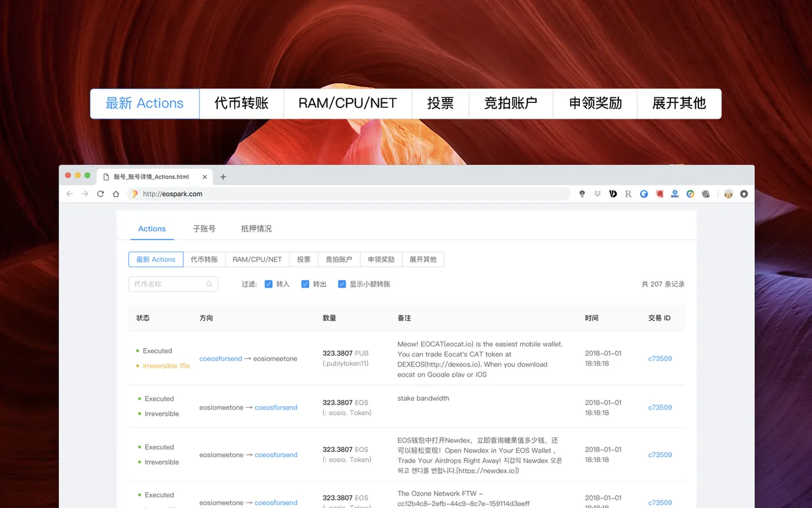Image resolution: width=812 pixels, height=508 pixels.
Task: Click the 交易 ID column header
Action: coord(659,317)
